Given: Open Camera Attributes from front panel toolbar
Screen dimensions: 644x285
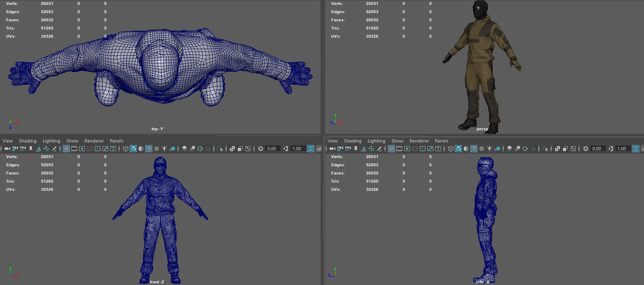Looking at the screenshot, I should (x=23, y=149).
